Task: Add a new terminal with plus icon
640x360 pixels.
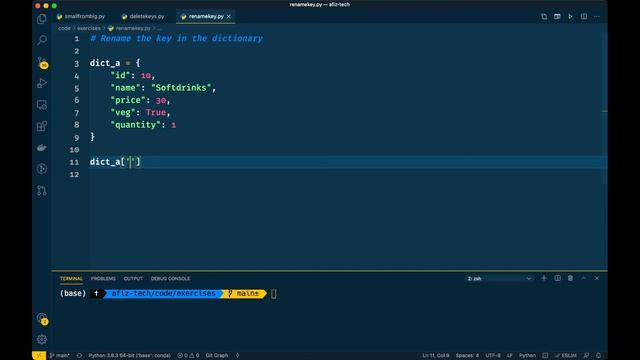Action: click(x=544, y=278)
